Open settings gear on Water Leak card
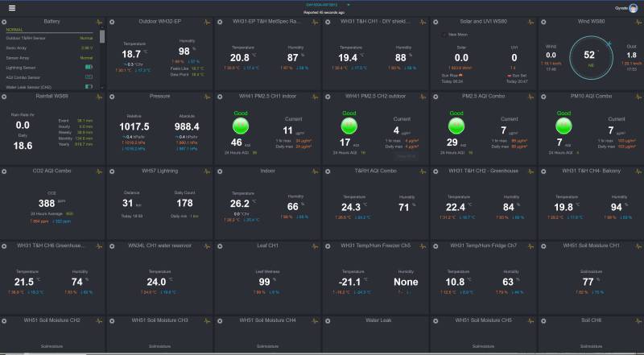Viewport: 644px width, 355px height. coord(328,321)
